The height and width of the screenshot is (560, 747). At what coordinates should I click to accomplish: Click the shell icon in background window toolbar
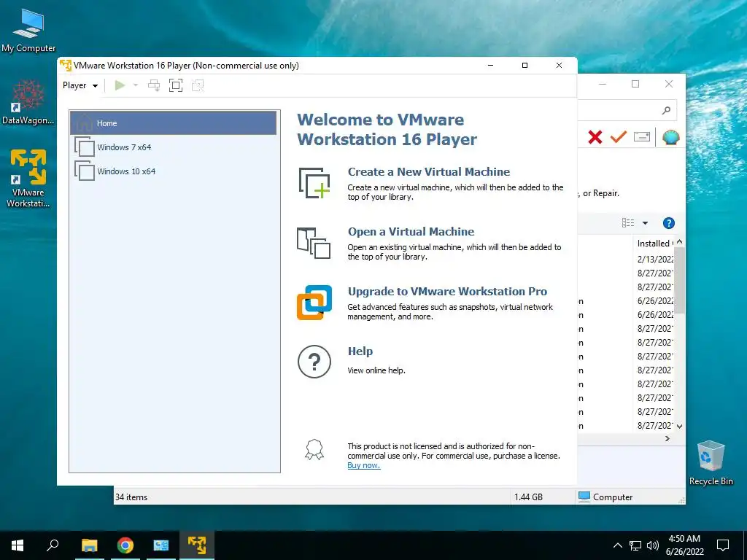[x=671, y=137]
